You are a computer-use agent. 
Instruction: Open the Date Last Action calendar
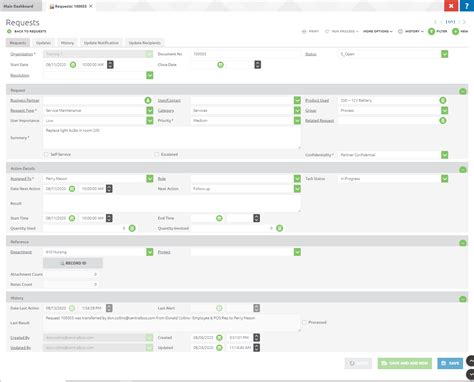[x=72, y=308]
